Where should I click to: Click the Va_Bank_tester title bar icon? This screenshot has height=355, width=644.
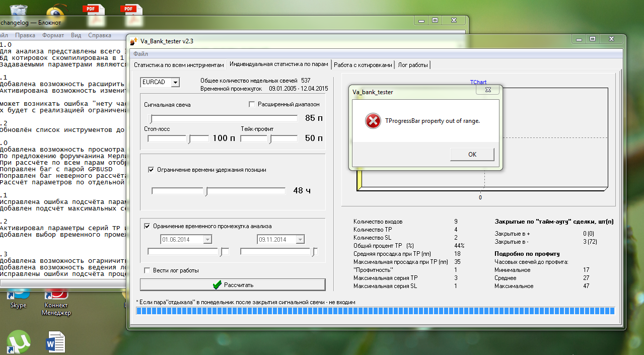click(134, 41)
